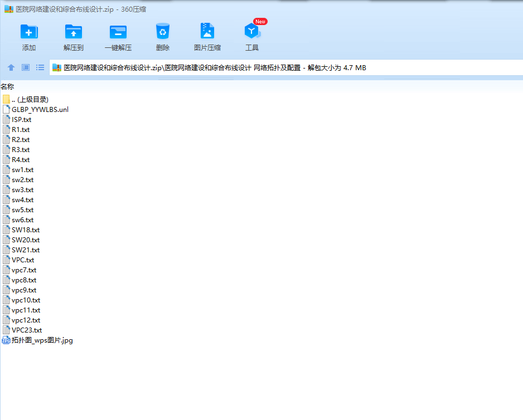Select the file vpc8.txt

[x=20, y=280]
